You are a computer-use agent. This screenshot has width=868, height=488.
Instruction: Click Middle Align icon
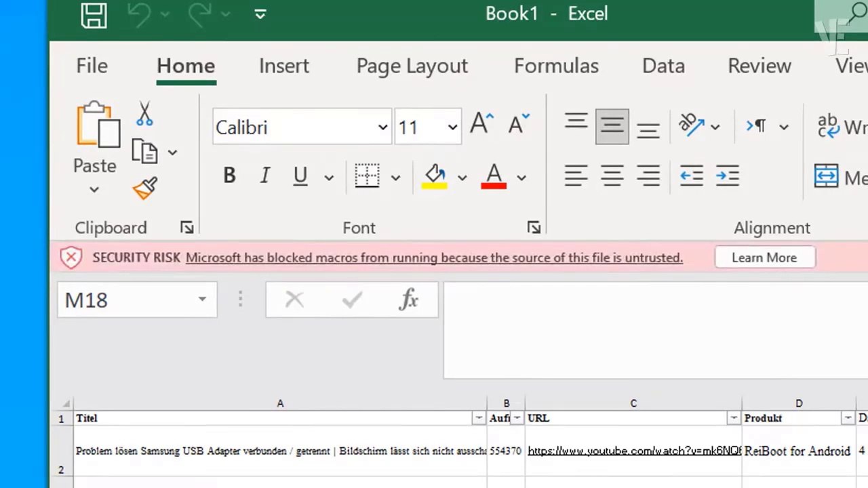[612, 127]
